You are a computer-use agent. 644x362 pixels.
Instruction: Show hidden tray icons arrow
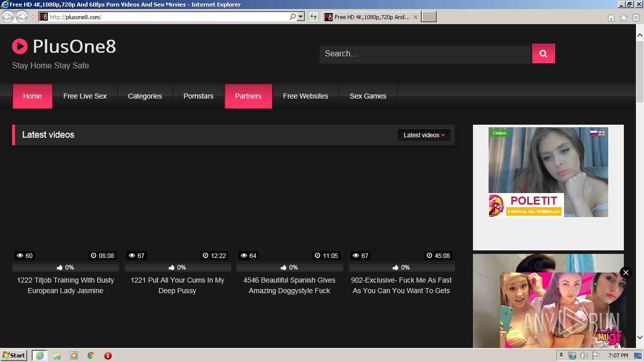point(561,355)
